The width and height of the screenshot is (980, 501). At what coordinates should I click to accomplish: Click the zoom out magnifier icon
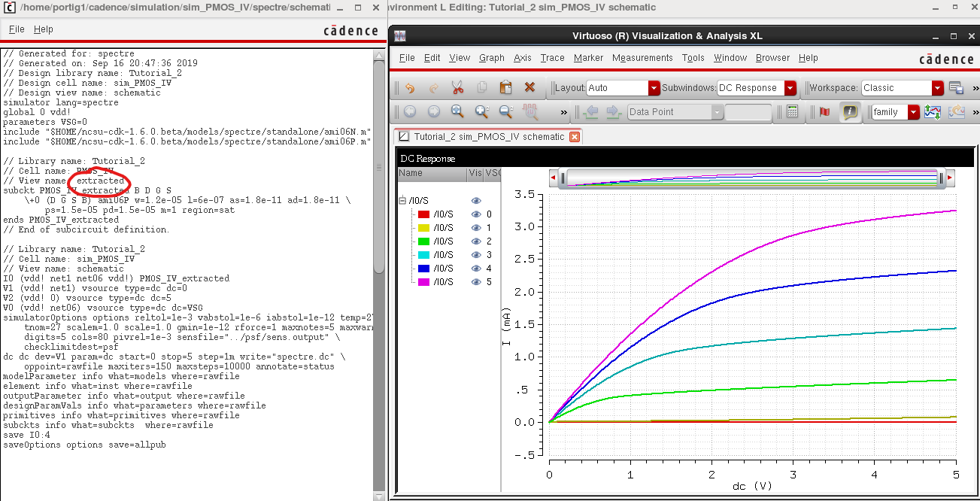(506, 112)
